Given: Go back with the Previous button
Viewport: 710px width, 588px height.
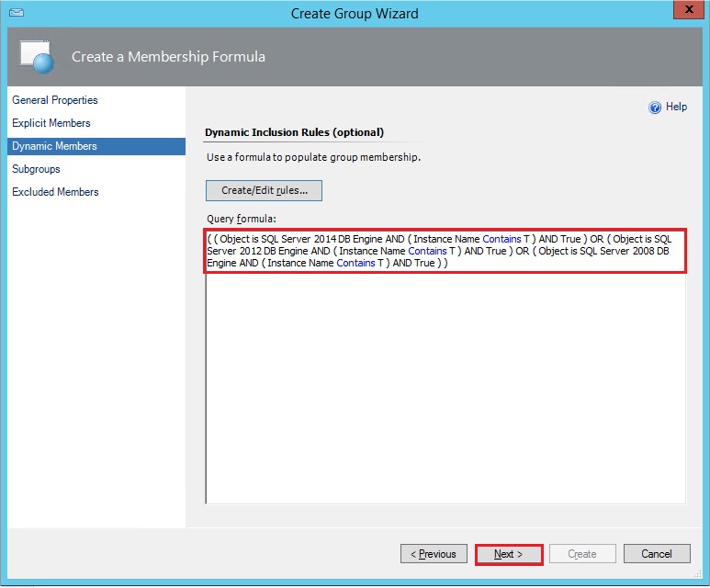Looking at the screenshot, I should 434,554.
